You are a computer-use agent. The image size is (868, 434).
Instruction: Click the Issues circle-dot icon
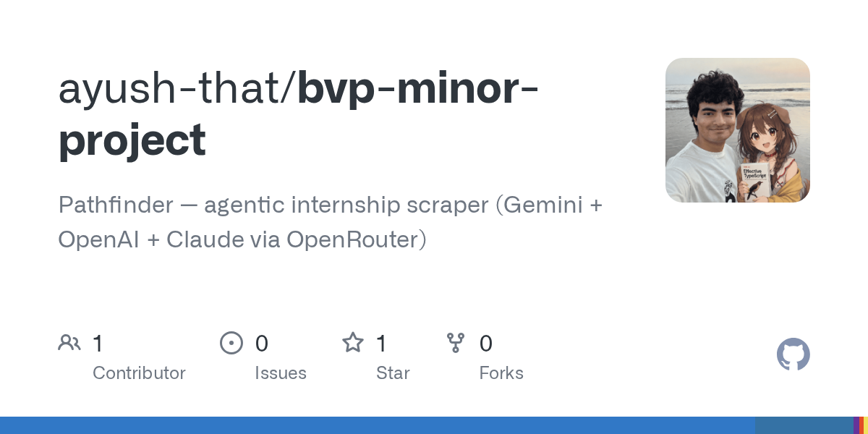point(231,343)
